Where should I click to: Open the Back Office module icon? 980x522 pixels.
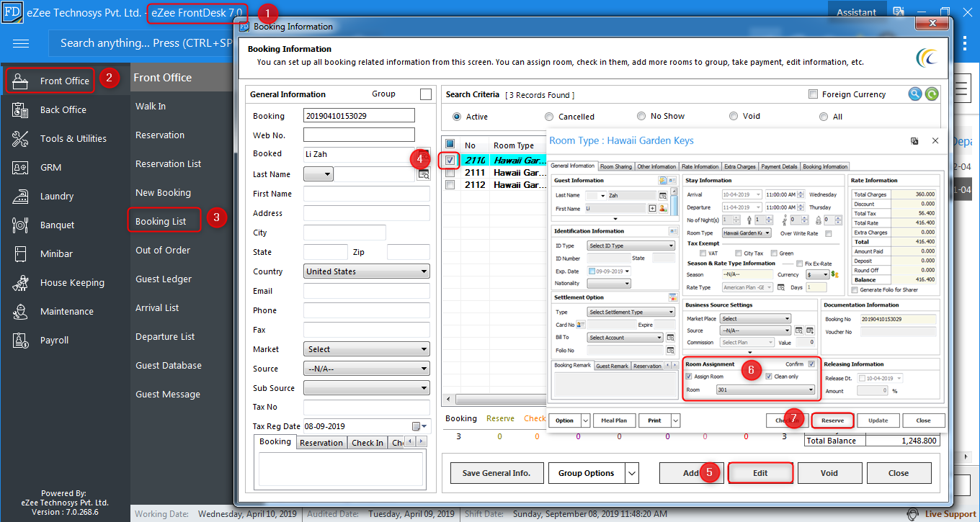pos(20,109)
